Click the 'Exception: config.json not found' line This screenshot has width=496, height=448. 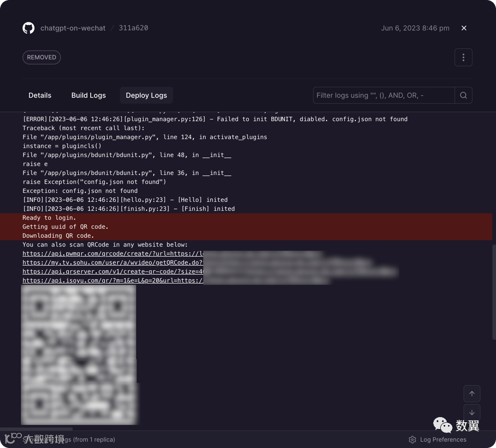pos(80,191)
